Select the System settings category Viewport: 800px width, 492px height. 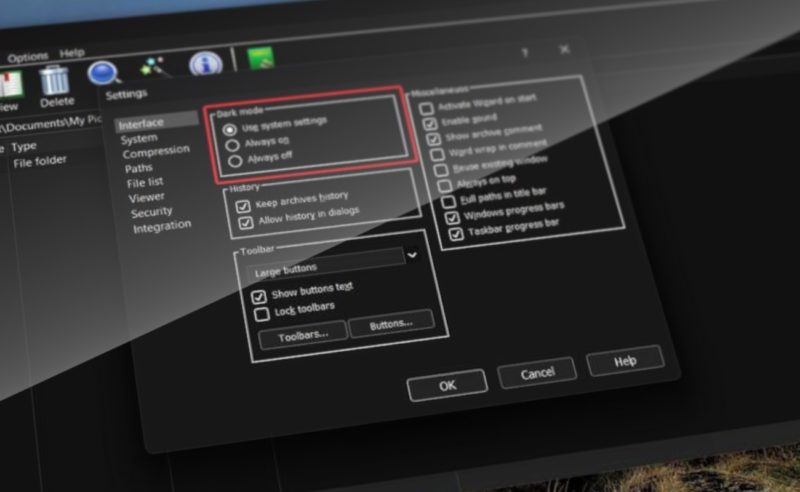139,138
